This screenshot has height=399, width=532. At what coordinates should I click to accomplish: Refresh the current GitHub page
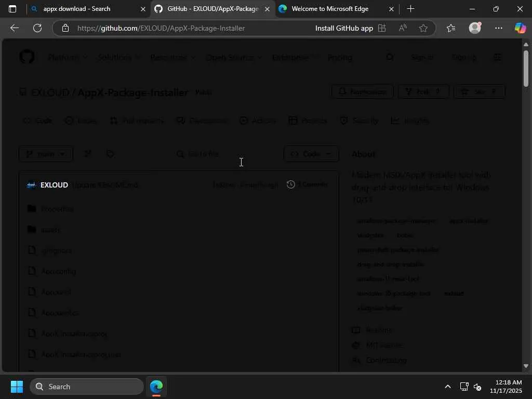click(x=37, y=28)
